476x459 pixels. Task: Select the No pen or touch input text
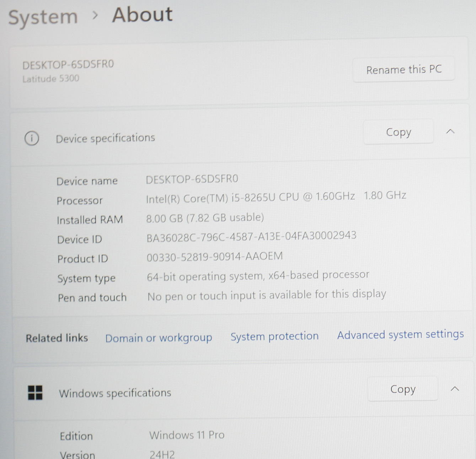point(267,295)
